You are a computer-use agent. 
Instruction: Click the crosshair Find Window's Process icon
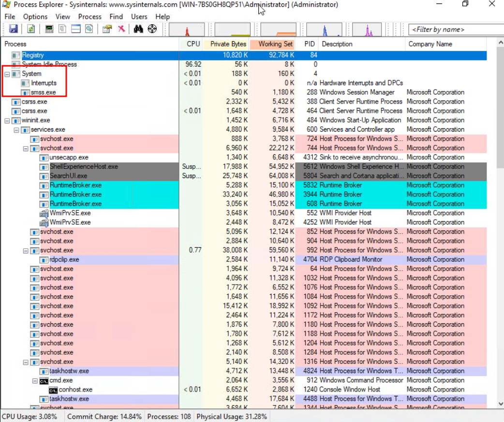[x=152, y=29]
